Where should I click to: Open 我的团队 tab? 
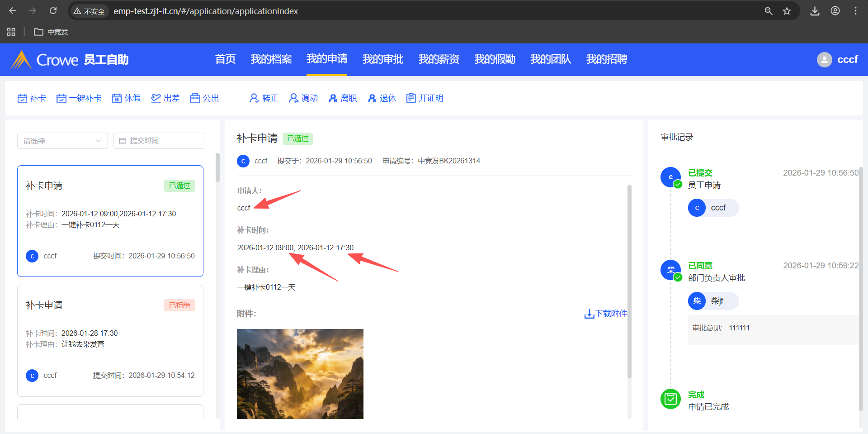tap(551, 59)
